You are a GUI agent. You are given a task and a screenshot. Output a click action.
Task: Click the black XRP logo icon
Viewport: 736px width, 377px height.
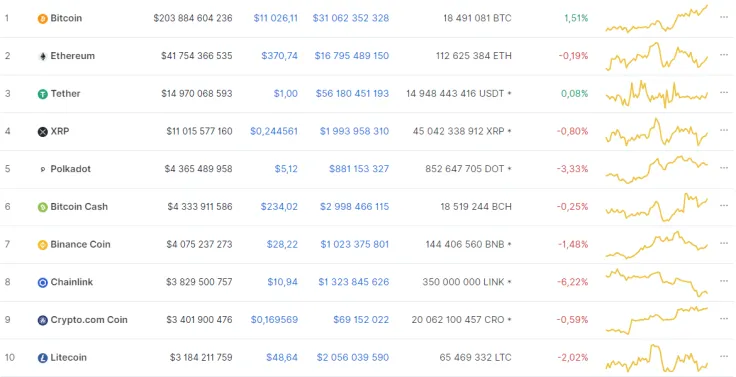coord(43,132)
